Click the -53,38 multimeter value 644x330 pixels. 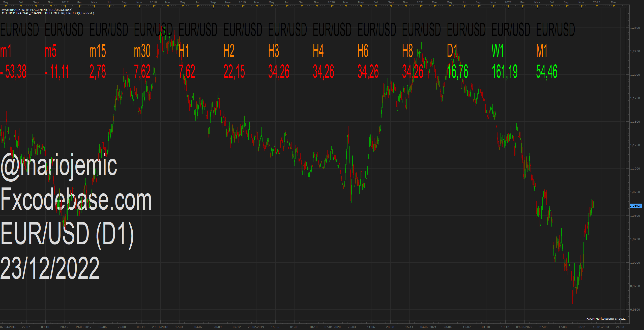coord(13,72)
